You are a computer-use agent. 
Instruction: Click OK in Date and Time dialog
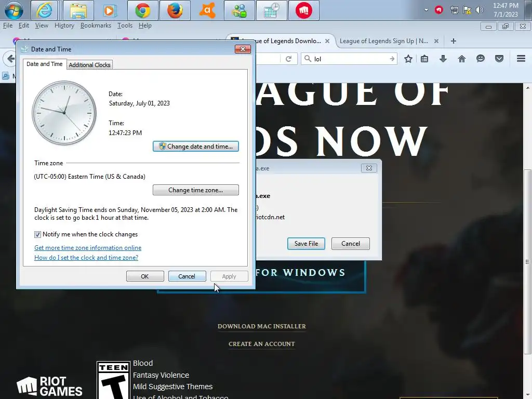click(145, 276)
